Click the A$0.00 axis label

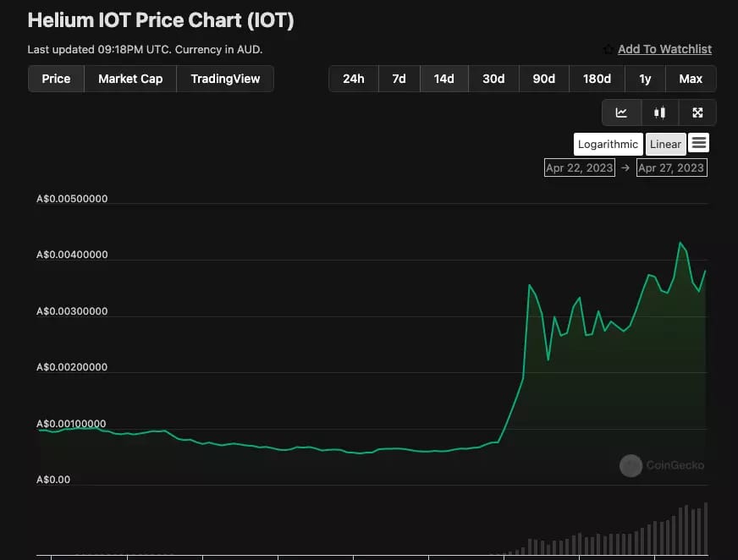(53, 480)
